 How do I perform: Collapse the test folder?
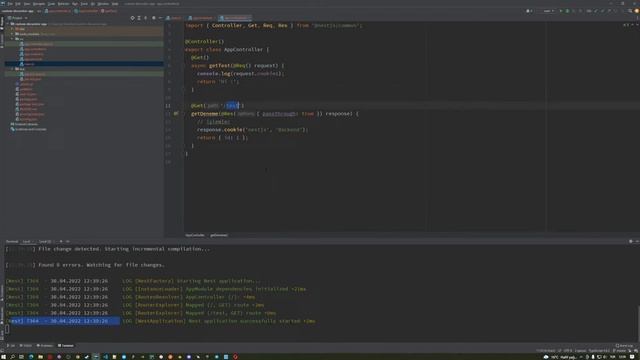click(x=12, y=69)
